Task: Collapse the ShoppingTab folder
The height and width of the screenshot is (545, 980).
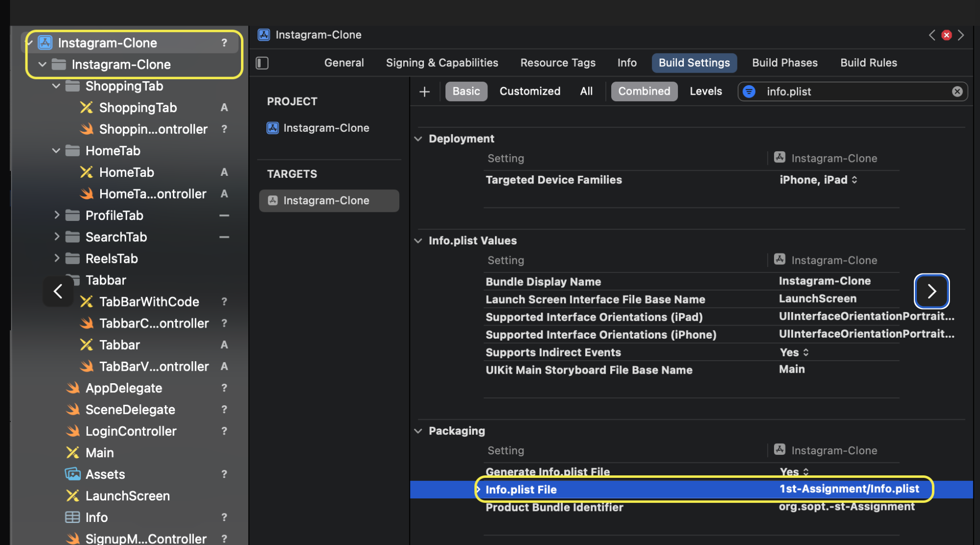Action: [56, 86]
